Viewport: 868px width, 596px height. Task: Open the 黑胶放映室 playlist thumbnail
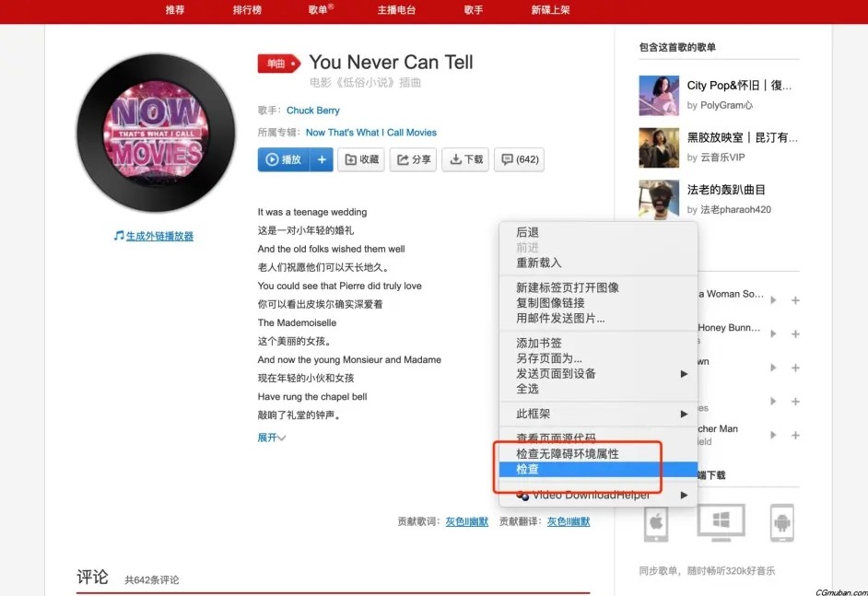[x=659, y=147]
